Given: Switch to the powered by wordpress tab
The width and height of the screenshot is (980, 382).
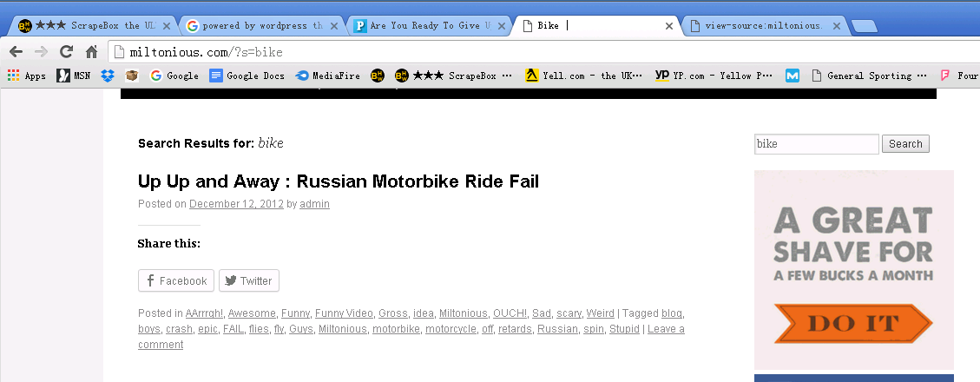Looking at the screenshot, I should tap(261, 26).
